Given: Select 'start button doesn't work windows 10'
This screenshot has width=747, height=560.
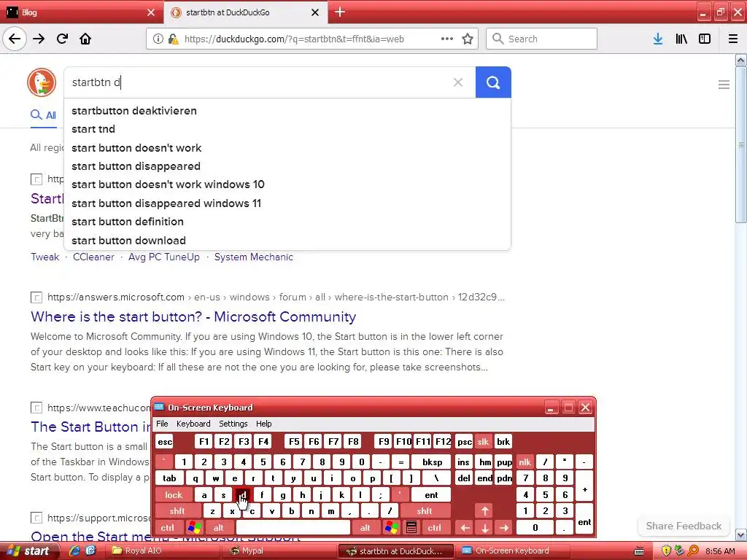Looking at the screenshot, I should click(287, 184).
